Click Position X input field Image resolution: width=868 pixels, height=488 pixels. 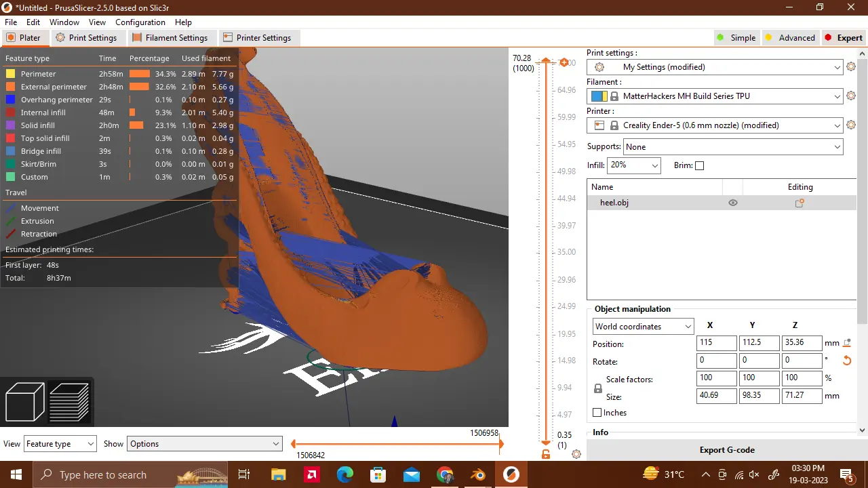pyautogui.click(x=716, y=343)
